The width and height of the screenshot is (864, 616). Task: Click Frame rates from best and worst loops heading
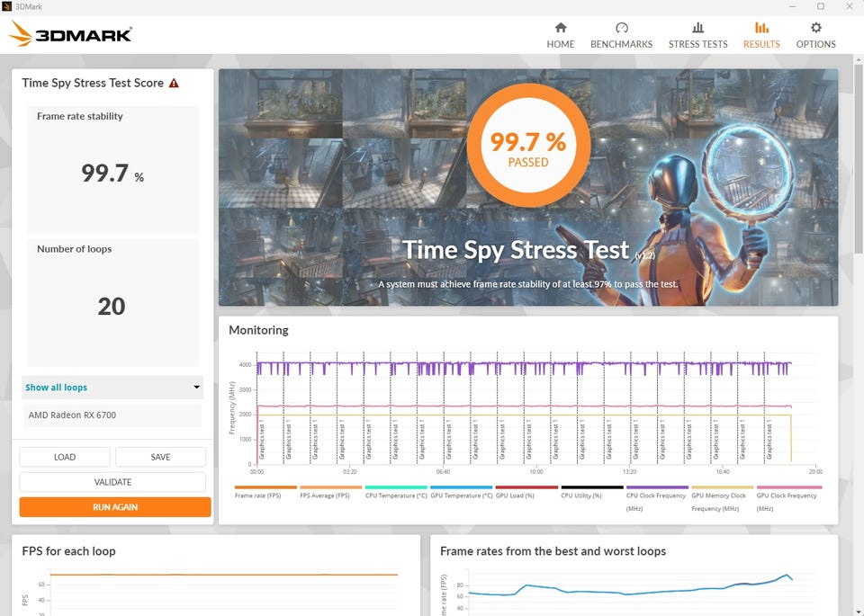pyautogui.click(x=553, y=551)
